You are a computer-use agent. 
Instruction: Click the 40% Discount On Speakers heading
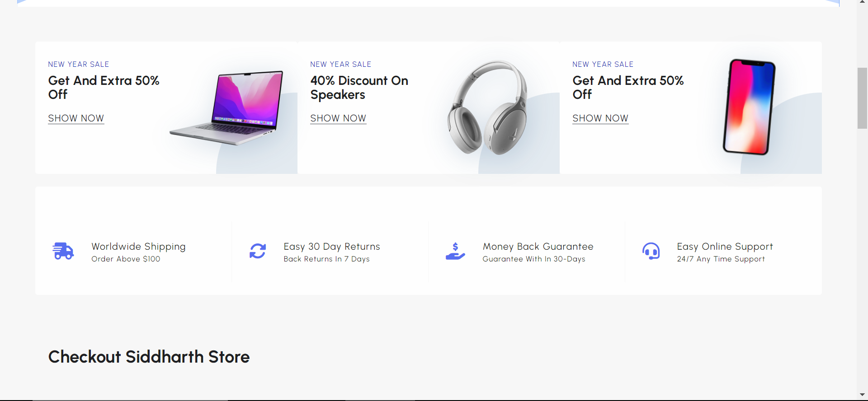(x=359, y=88)
